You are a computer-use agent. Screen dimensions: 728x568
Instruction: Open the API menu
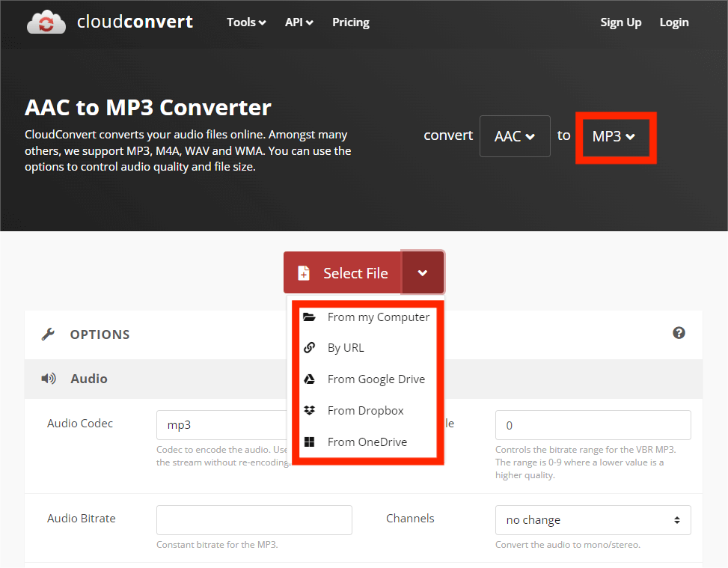299,22
